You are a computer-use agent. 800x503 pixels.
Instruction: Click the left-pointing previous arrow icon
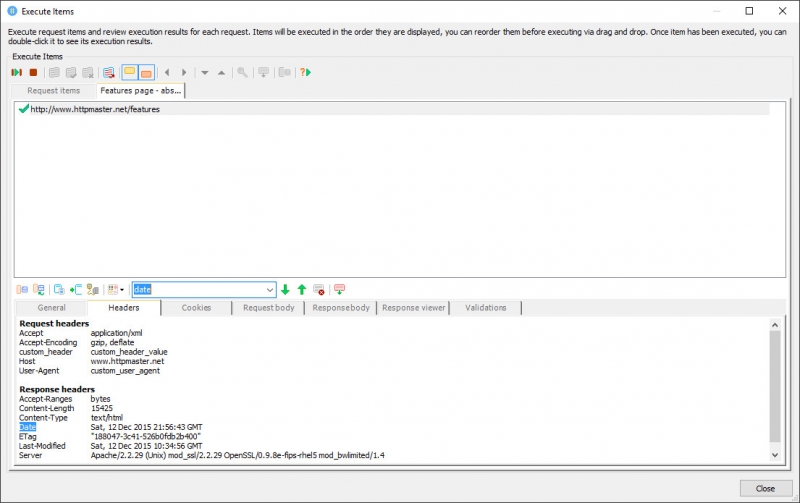tap(167, 72)
